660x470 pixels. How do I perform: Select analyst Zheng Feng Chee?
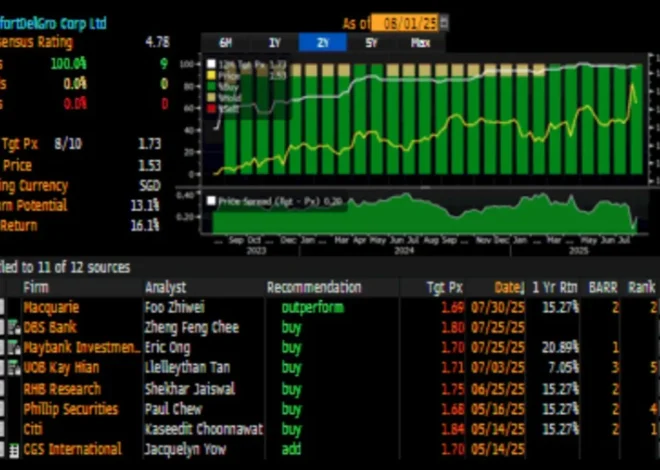(x=192, y=327)
